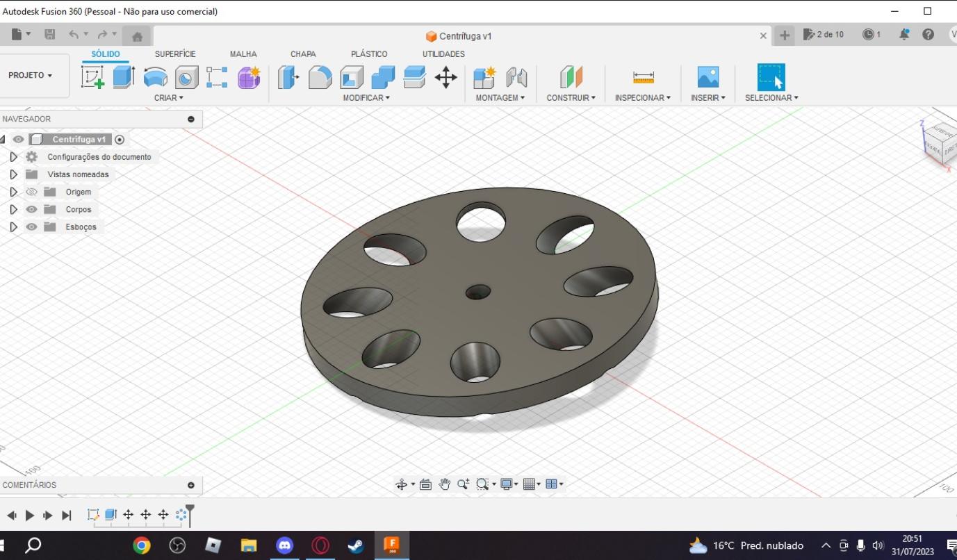This screenshot has width=957, height=560.
Task: Switch to the SUPERFÍCIE tab
Action: (175, 54)
